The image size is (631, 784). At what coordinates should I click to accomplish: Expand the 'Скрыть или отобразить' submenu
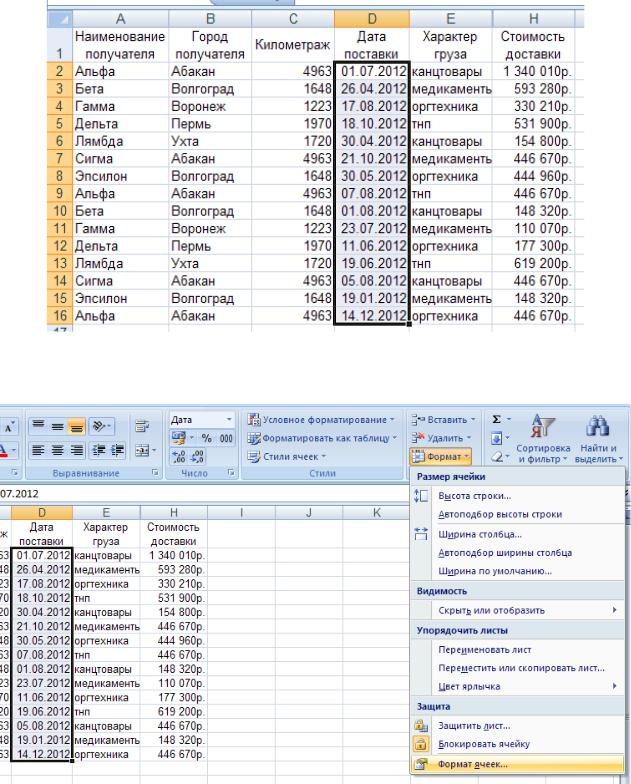[x=518, y=610]
